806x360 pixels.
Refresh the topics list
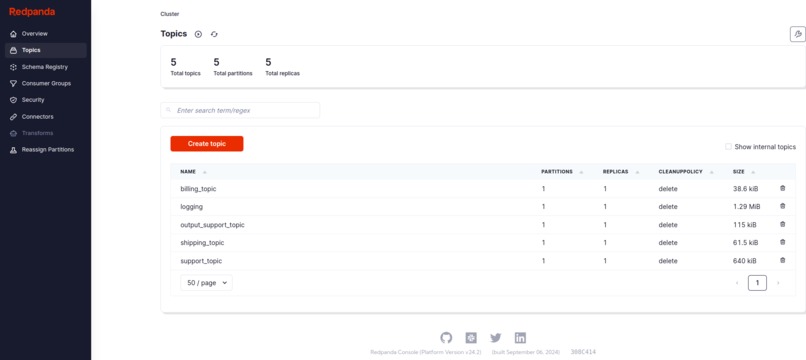[x=214, y=34]
